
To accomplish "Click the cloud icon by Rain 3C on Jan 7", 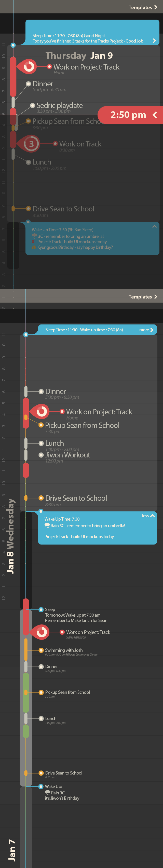I will coord(47,793).
